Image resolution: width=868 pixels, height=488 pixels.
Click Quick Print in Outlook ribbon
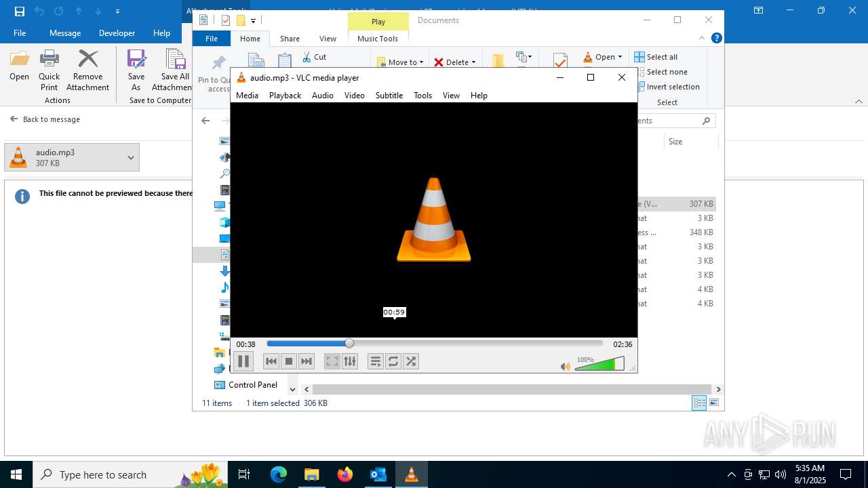click(49, 70)
